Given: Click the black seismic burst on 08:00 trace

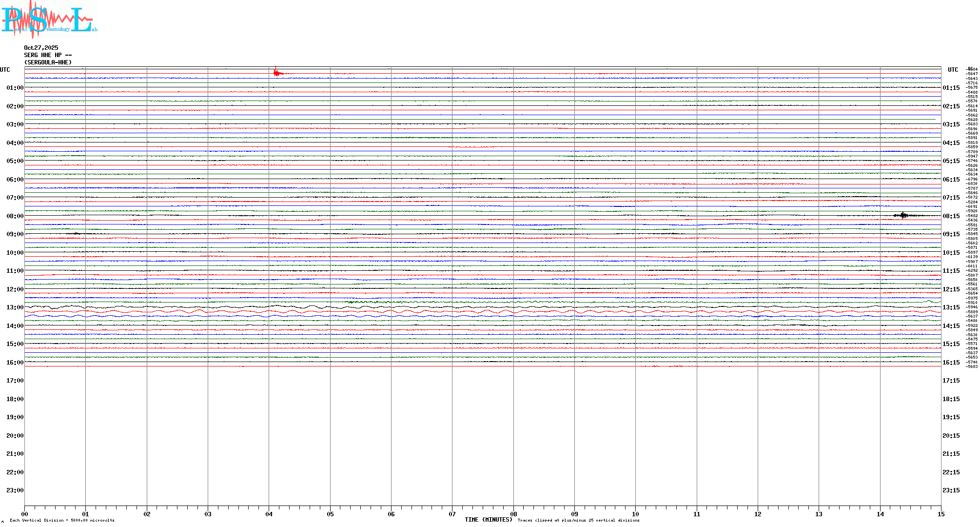Looking at the screenshot, I should coord(903,215).
